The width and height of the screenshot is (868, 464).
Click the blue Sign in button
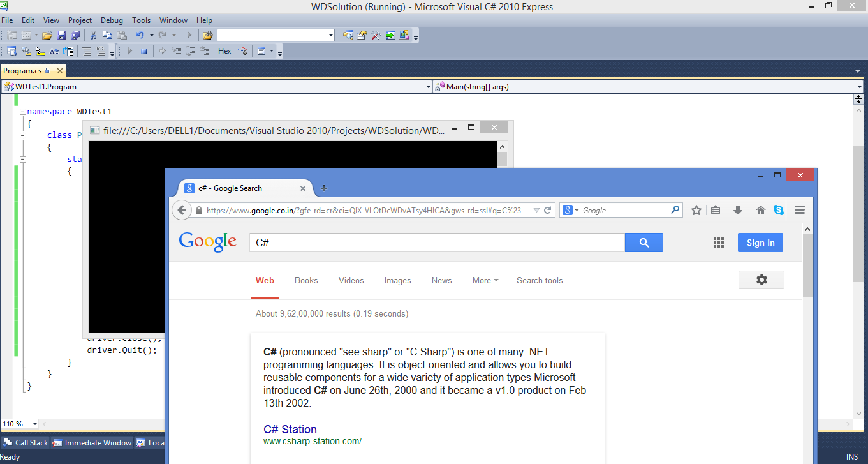coord(760,243)
